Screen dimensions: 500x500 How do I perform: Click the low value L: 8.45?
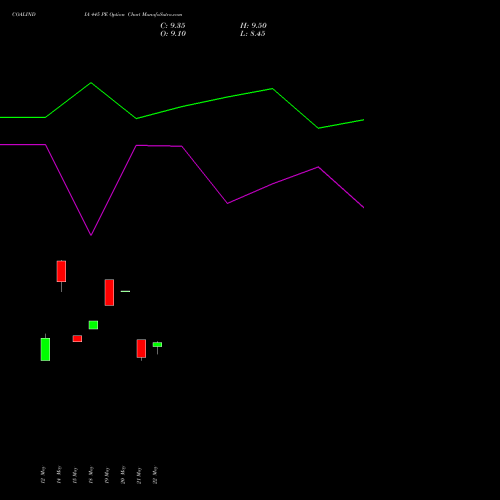[253, 34]
